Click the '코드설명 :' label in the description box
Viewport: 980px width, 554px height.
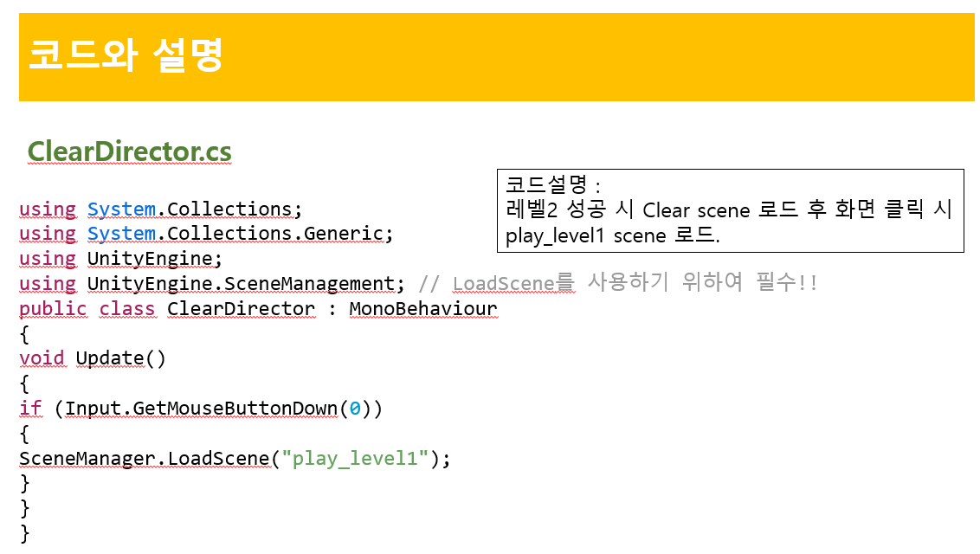point(553,185)
